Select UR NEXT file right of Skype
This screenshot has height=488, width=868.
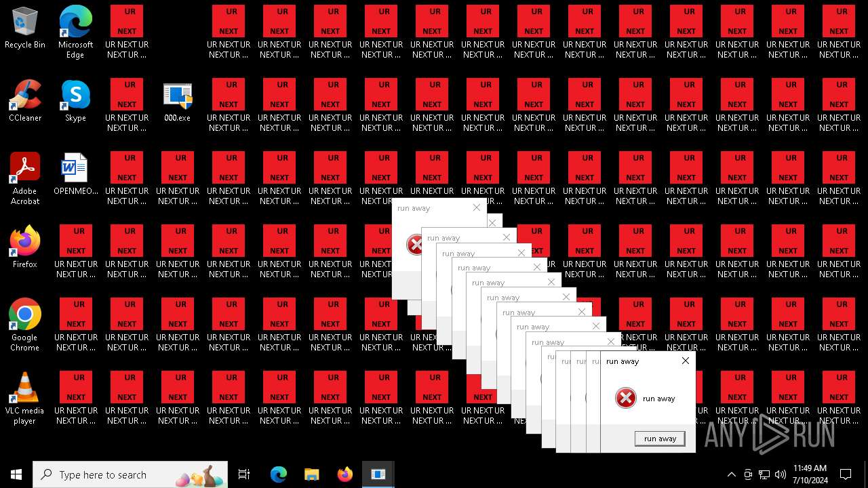pos(127,106)
